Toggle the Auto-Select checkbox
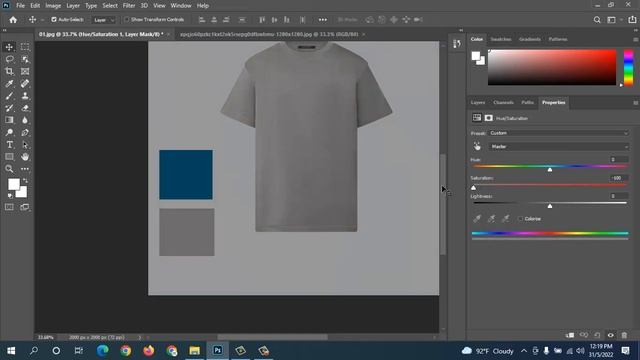This screenshot has width=640, height=360. coord(54,19)
